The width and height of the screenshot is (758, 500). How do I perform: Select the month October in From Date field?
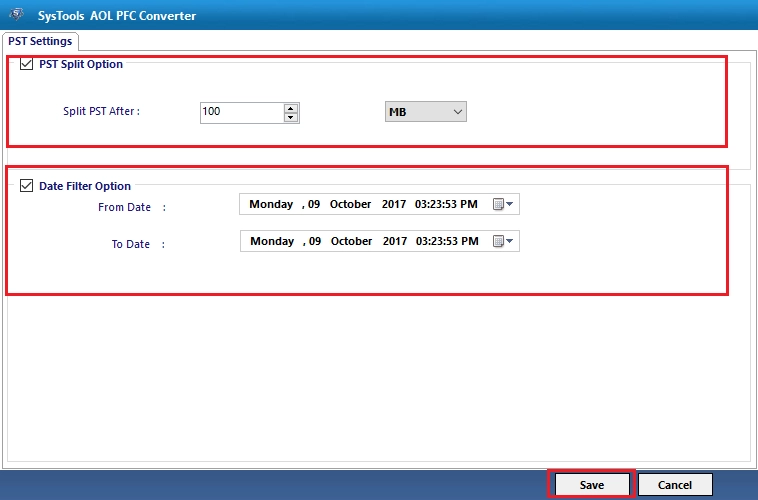point(350,204)
